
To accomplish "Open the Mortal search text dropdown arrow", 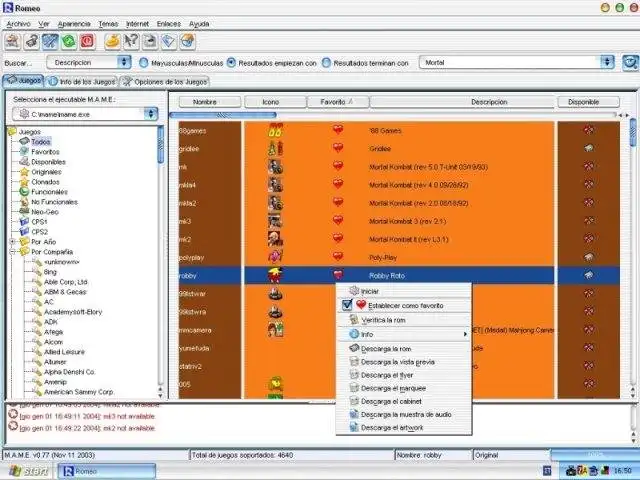I will (x=607, y=62).
